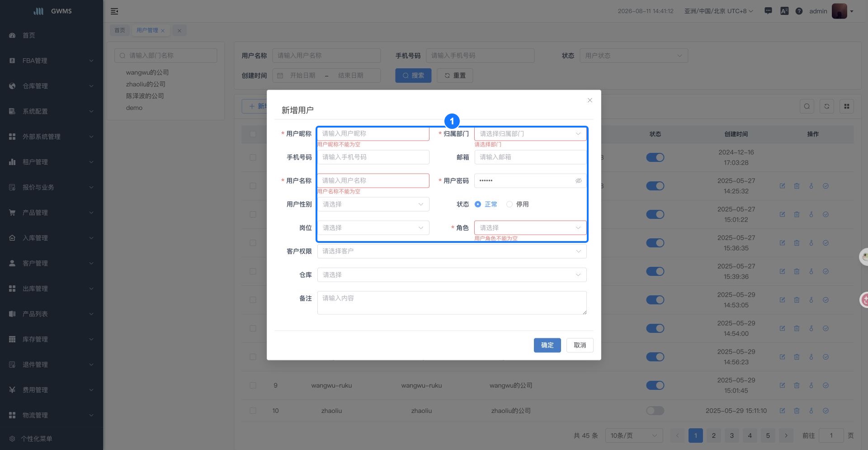Enable the zhaoliu user status switch
The width and height of the screenshot is (868, 450).
pos(655,411)
